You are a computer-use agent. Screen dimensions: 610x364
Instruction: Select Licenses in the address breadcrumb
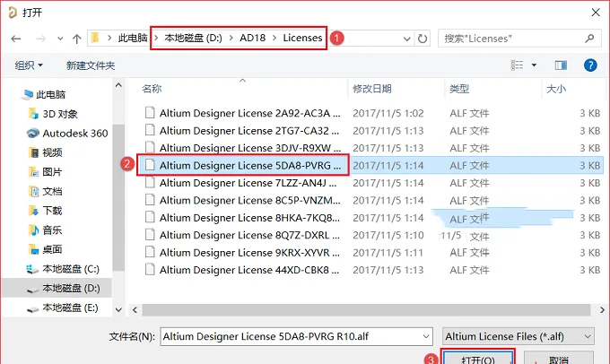[x=302, y=39]
